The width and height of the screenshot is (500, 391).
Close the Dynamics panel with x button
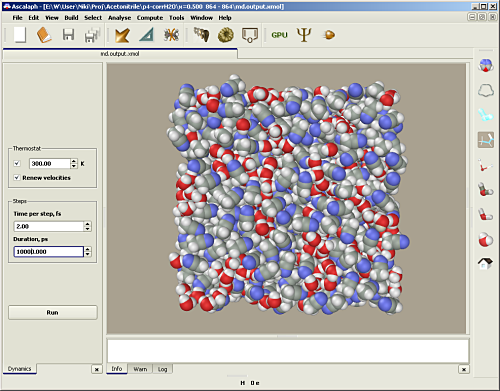pyautogui.click(x=97, y=369)
